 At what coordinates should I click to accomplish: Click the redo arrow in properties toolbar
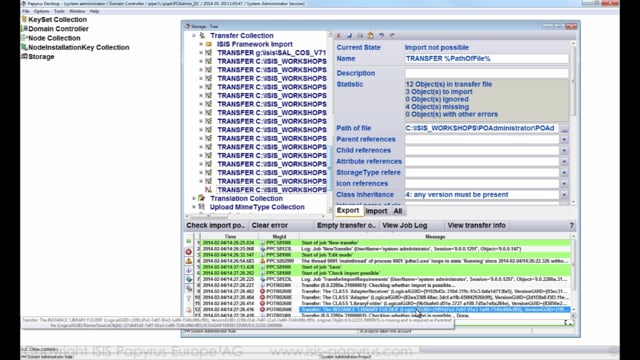[392, 36]
